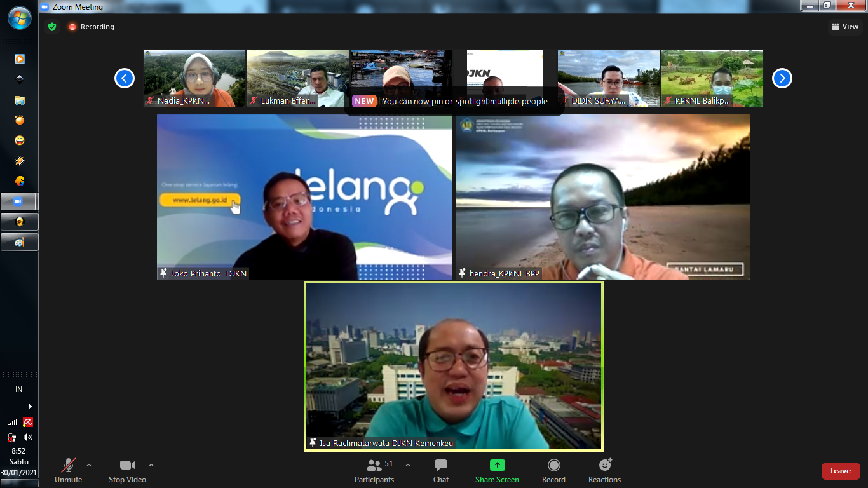Open the Reactions menu
Viewport: 868px width, 488px height.
pyautogui.click(x=604, y=471)
